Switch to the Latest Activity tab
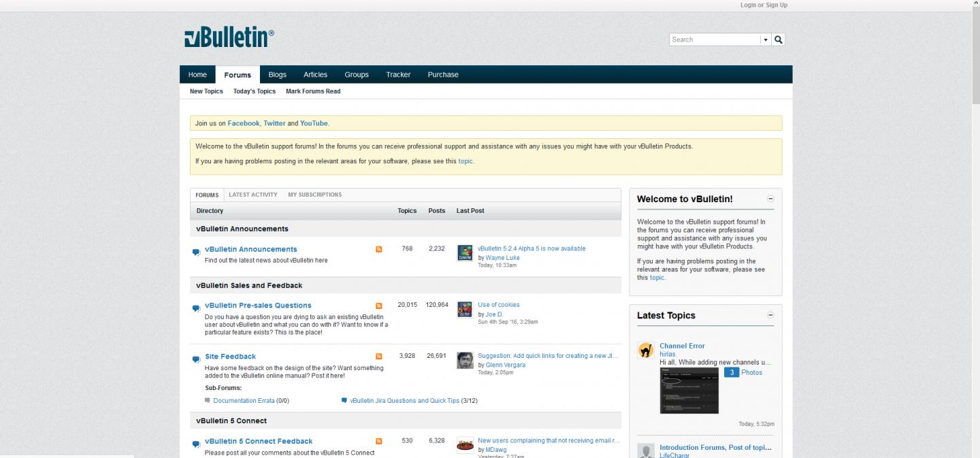This screenshot has width=980, height=458. coord(253,195)
